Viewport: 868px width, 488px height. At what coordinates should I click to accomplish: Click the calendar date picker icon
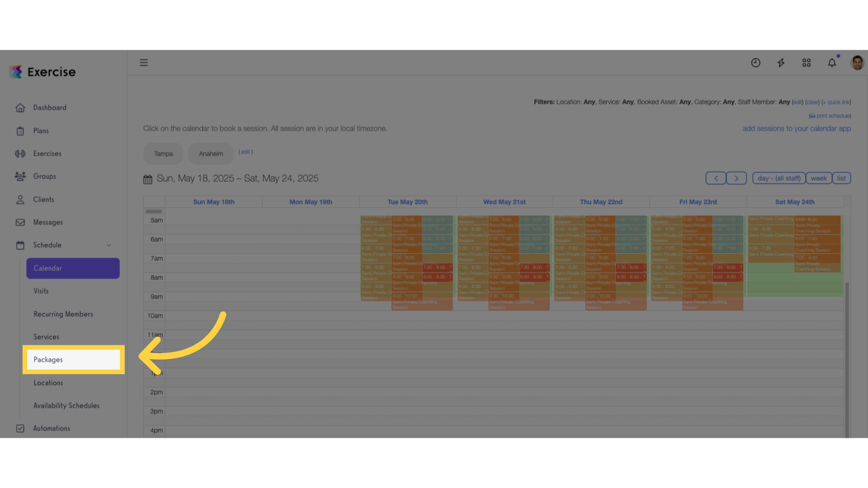pyautogui.click(x=148, y=179)
